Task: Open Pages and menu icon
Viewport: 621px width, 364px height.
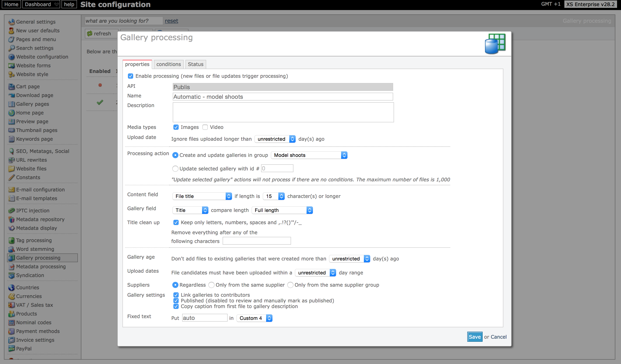Action: click(11, 39)
